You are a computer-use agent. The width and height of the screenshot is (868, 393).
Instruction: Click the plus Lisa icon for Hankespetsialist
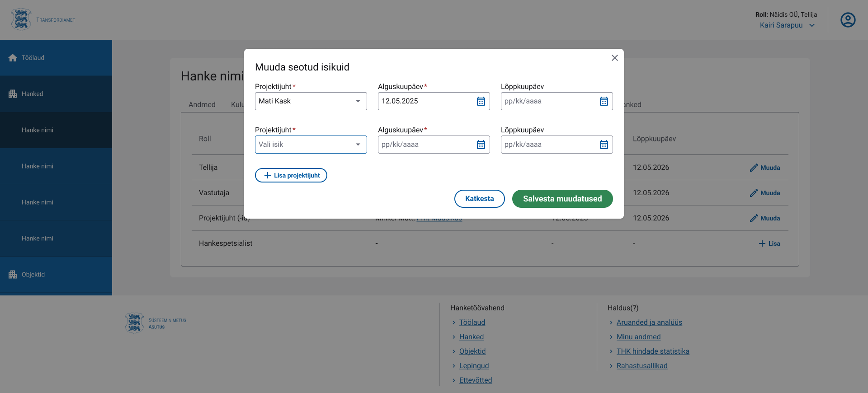click(x=762, y=243)
